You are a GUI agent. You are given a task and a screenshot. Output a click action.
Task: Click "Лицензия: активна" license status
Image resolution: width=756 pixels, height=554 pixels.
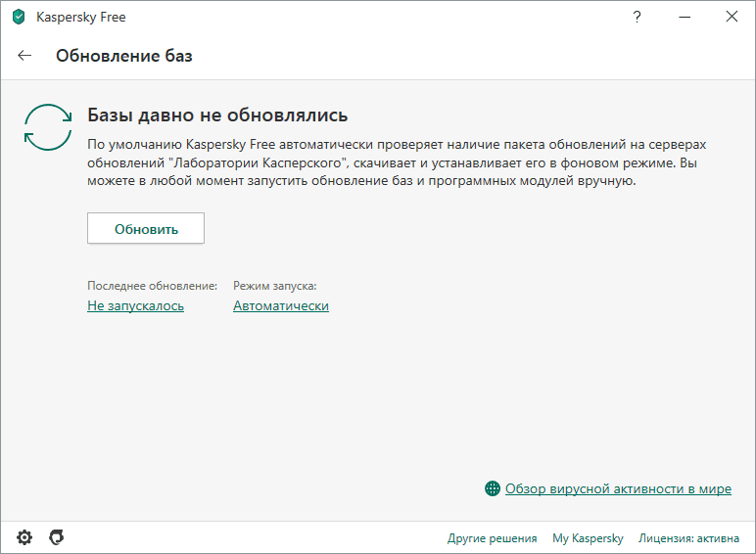pyautogui.click(x=690, y=538)
